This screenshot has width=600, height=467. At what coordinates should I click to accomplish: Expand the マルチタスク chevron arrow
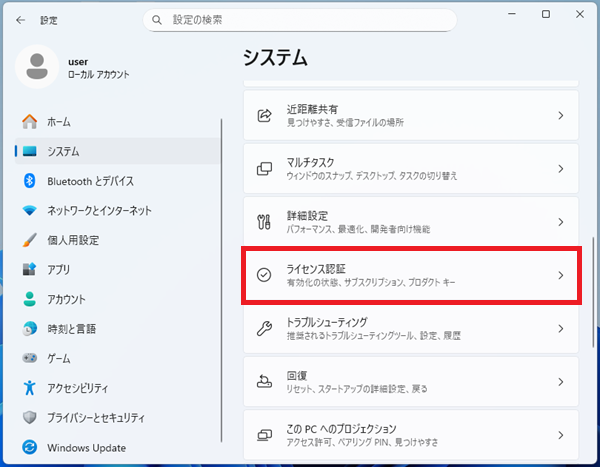click(560, 168)
